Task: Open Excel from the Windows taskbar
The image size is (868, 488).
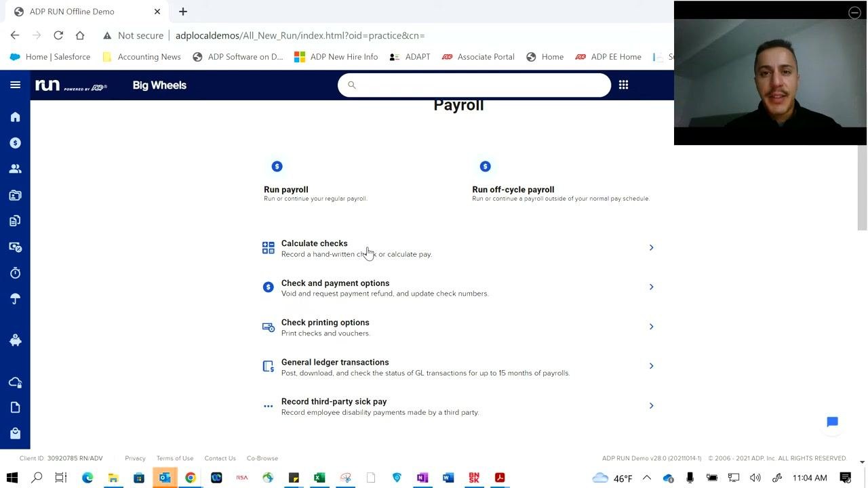Action: pyautogui.click(x=319, y=478)
